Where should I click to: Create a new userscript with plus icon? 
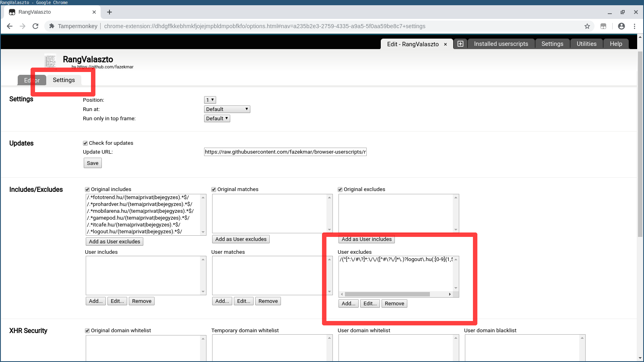(x=460, y=44)
